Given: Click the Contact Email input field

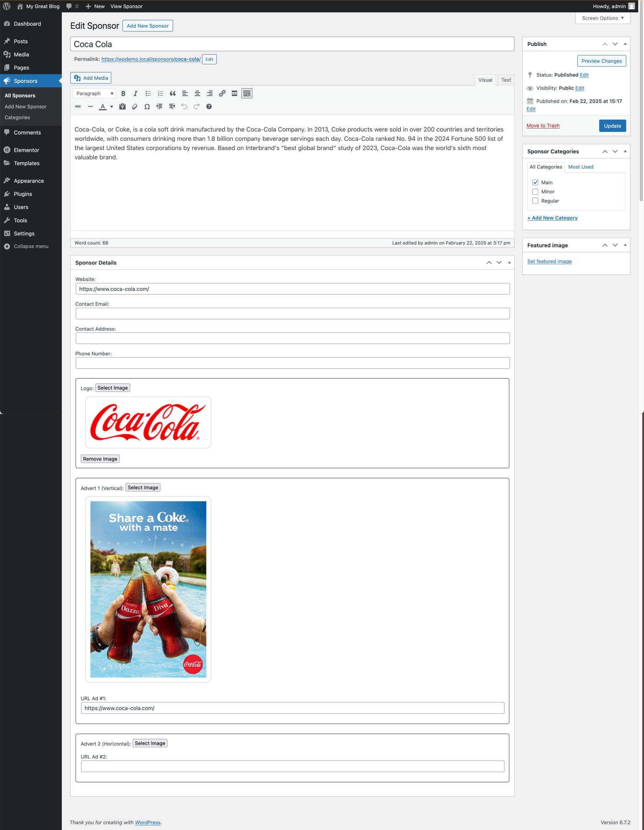Looking at the screenshot, I should tap(292, 314).
